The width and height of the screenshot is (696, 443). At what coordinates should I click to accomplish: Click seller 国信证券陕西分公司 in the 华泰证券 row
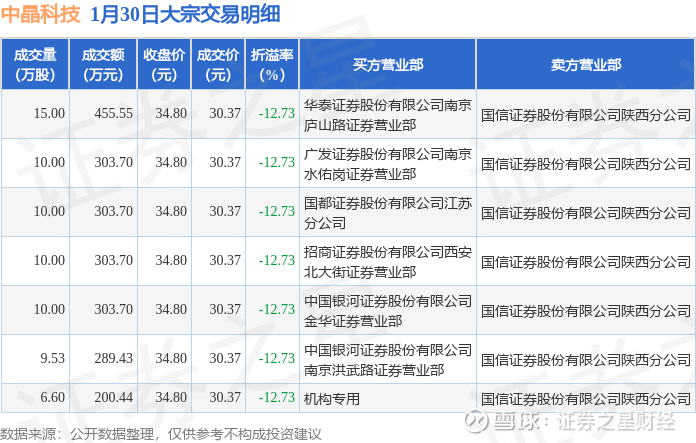[x=585, y=115]
